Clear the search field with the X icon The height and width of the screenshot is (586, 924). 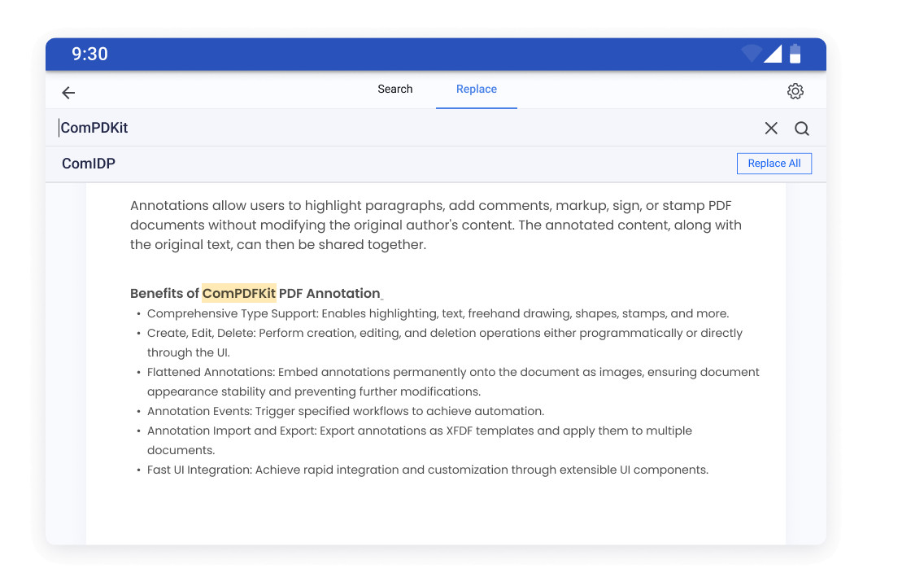point(771,128)
